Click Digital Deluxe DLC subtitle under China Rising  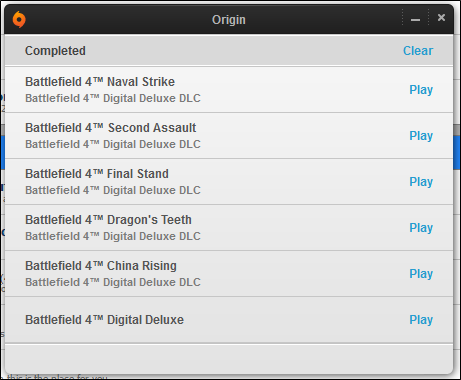pyautogui.click(x=113, y=282)
